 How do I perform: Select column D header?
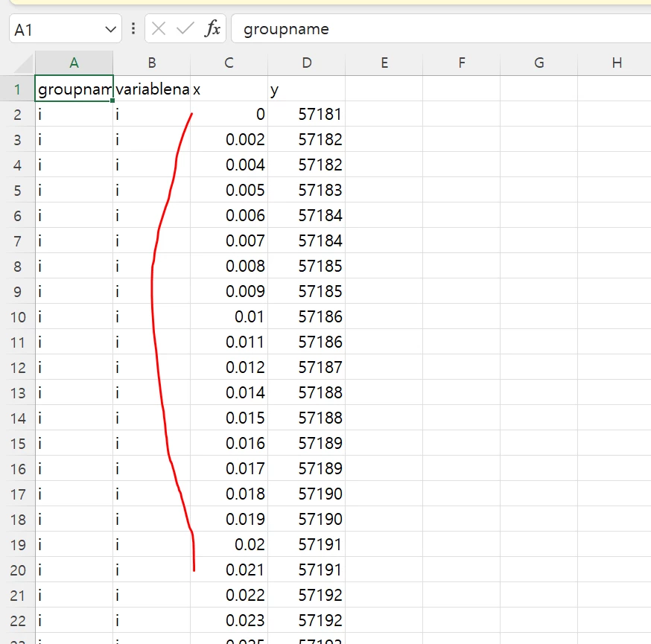(x=306, y=63)
